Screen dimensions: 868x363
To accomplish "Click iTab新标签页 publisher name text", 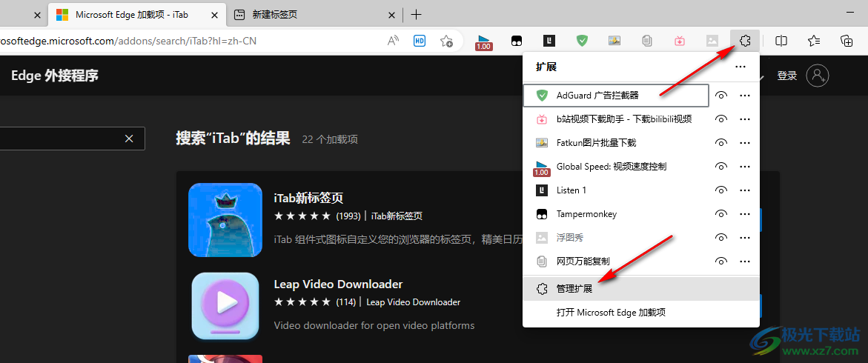I will coord(397,216).
